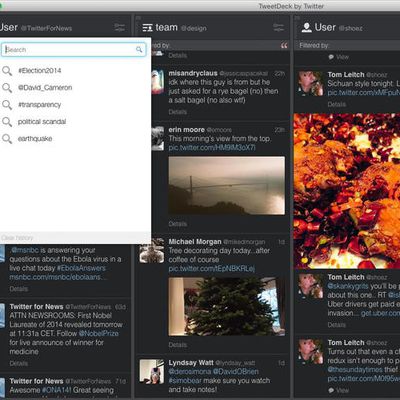Image resolution: width=400 pixels, height=400 pixels.
Task: Select earthquake from search history
Action: [35, 139]
